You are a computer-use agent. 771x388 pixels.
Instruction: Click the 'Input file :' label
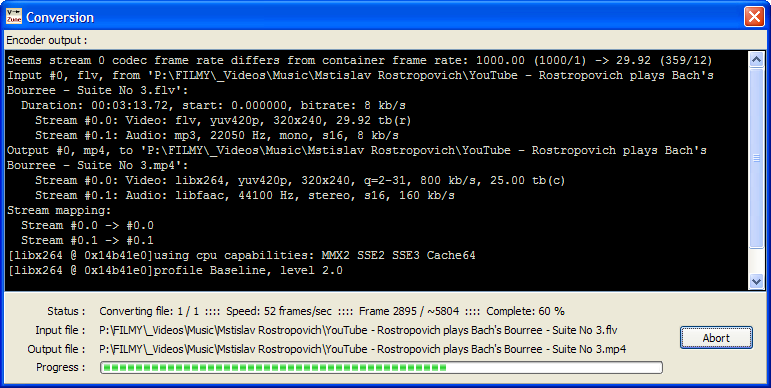60,330
